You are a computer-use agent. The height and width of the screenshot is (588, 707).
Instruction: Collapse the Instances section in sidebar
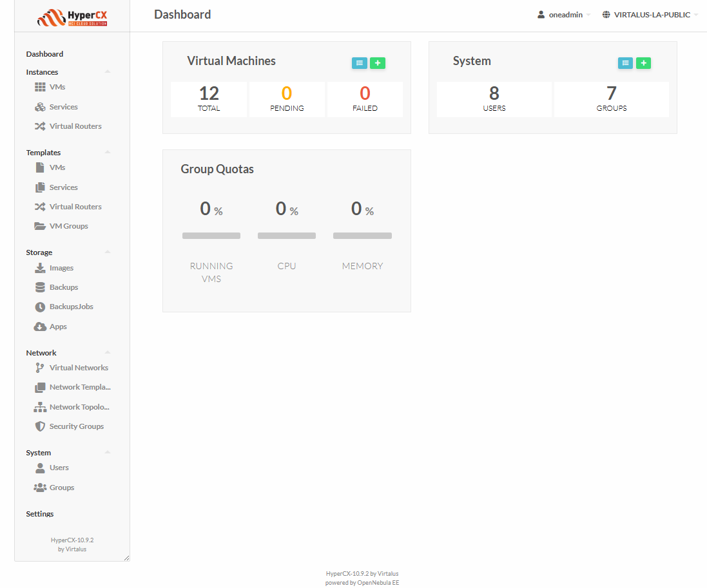click(108, 71)
